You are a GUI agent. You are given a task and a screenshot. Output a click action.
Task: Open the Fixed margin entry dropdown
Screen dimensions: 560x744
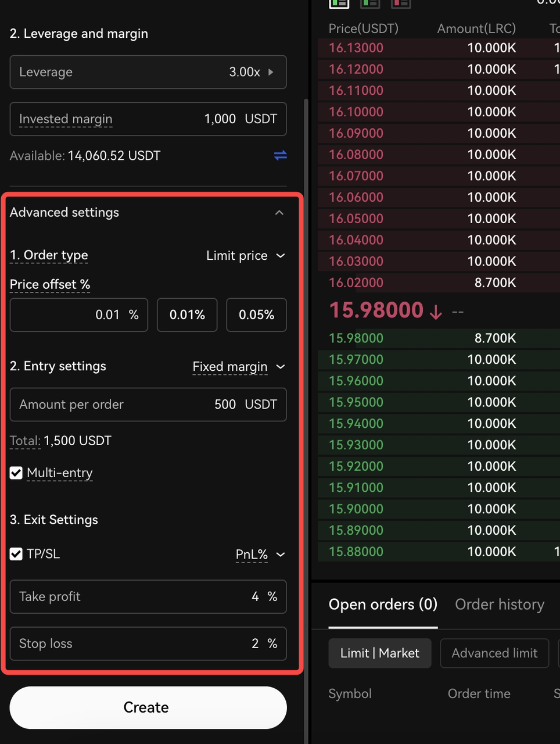[x=239, y=367]
